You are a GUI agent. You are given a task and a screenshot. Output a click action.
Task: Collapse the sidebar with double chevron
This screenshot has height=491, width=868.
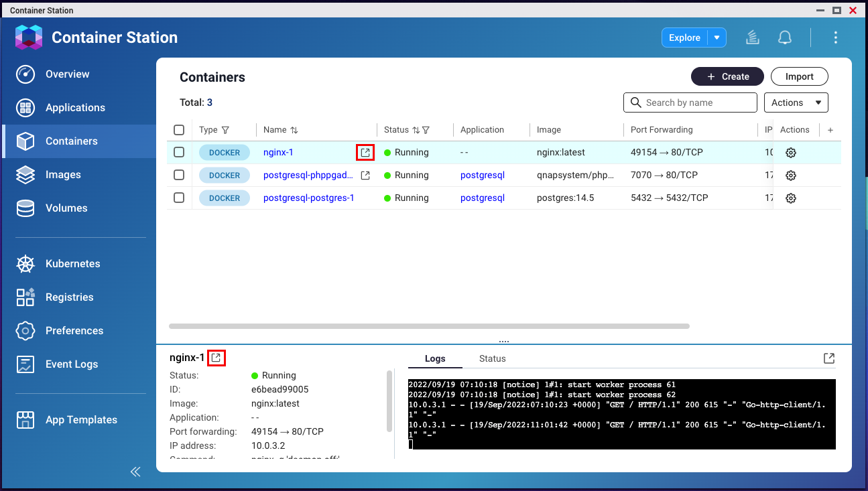point(135,472)
